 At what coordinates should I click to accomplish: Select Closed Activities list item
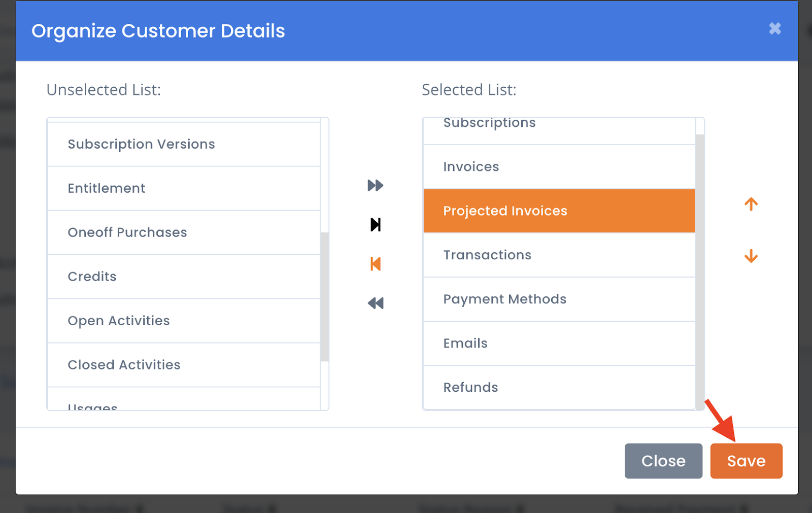coord(184,365)
